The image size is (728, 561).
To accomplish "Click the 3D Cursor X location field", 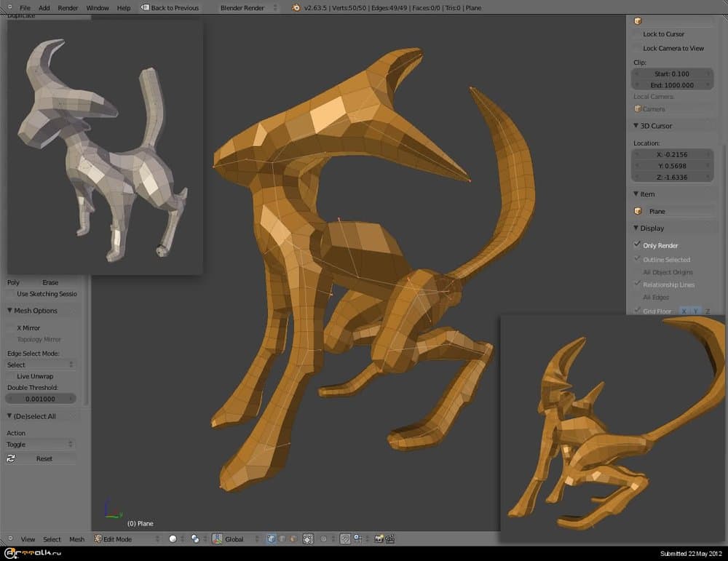I will [672, 154].
